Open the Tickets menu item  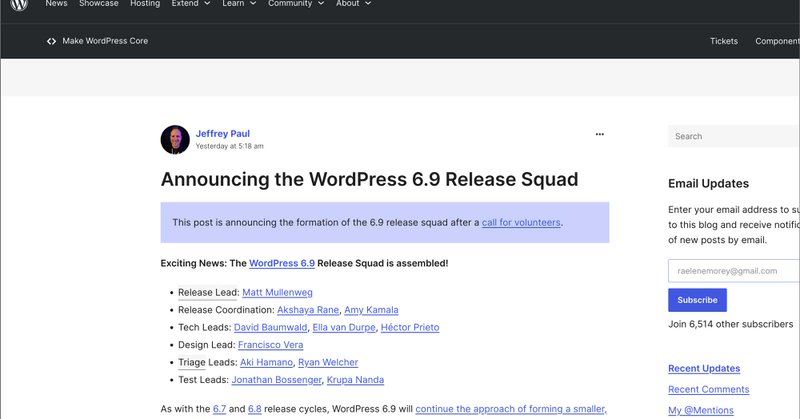pyautogui.click(x=723, y=41)
